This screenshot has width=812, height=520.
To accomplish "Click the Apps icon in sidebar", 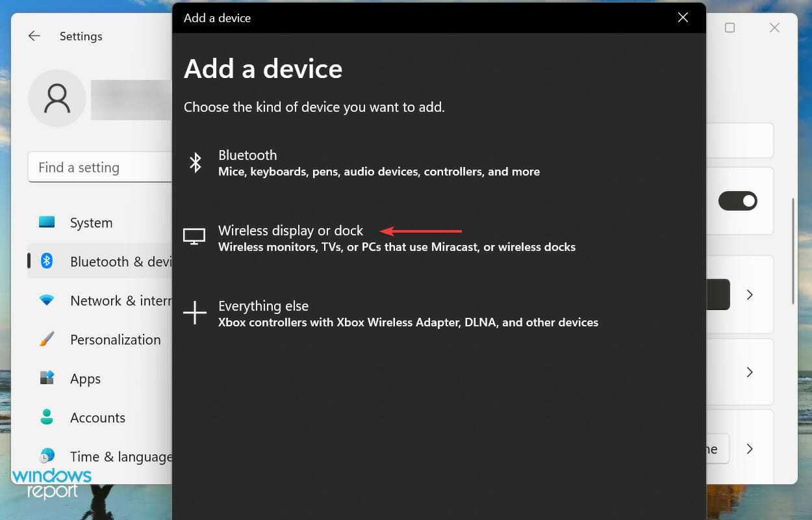I will (47, 378).
